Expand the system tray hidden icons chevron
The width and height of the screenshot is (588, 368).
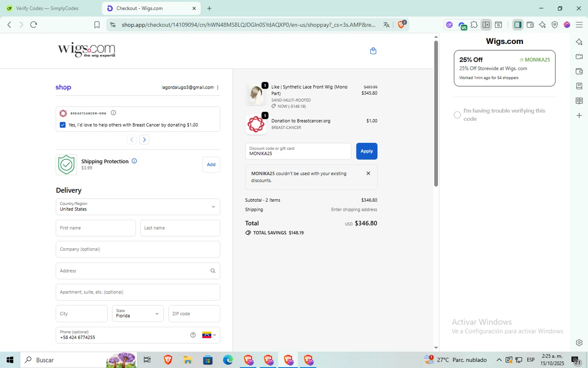tap(499, 360)
